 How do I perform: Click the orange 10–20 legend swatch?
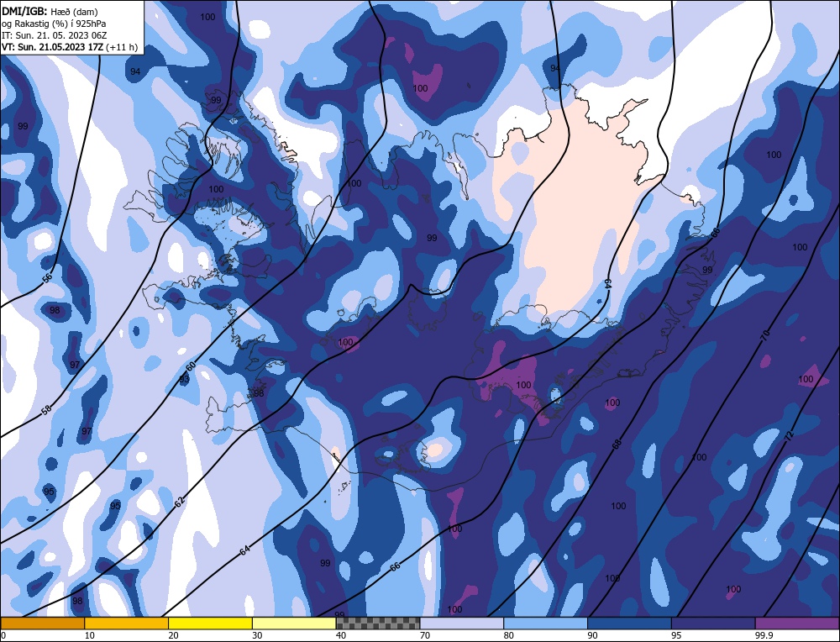(x=127, y=623)
